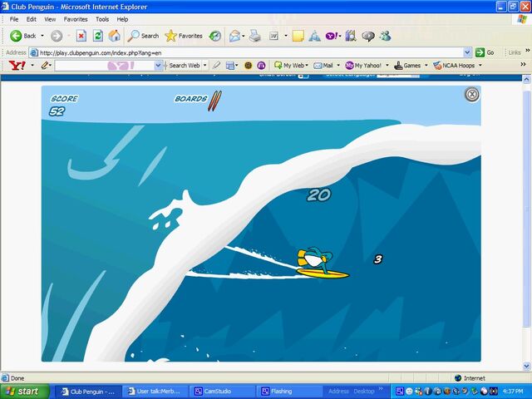532x399 pixels.
Task: Expand the Mail icon dropdown arrow
Action: [244, 36]
